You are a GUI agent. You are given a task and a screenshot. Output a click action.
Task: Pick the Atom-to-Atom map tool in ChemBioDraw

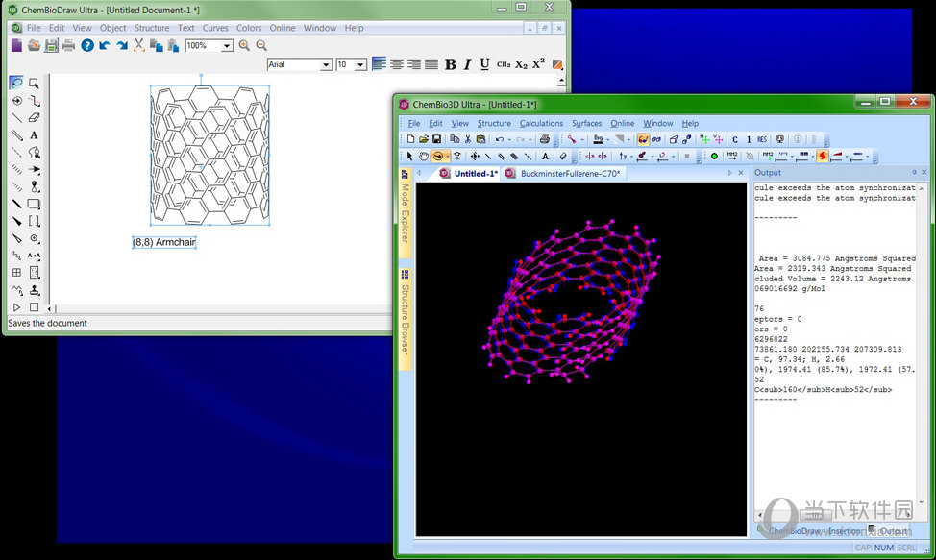coord(34,256)
